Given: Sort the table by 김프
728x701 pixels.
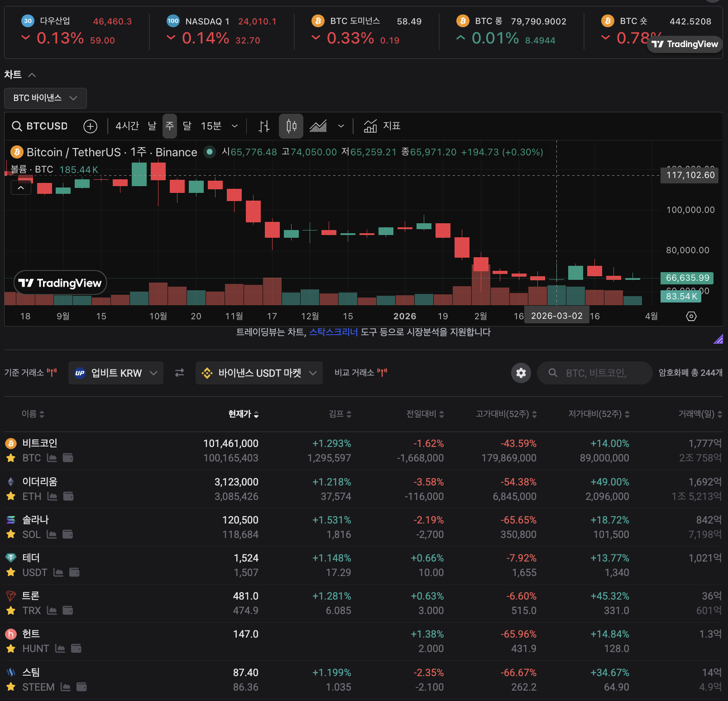Looking at the screenshot, I should (340, 414).
